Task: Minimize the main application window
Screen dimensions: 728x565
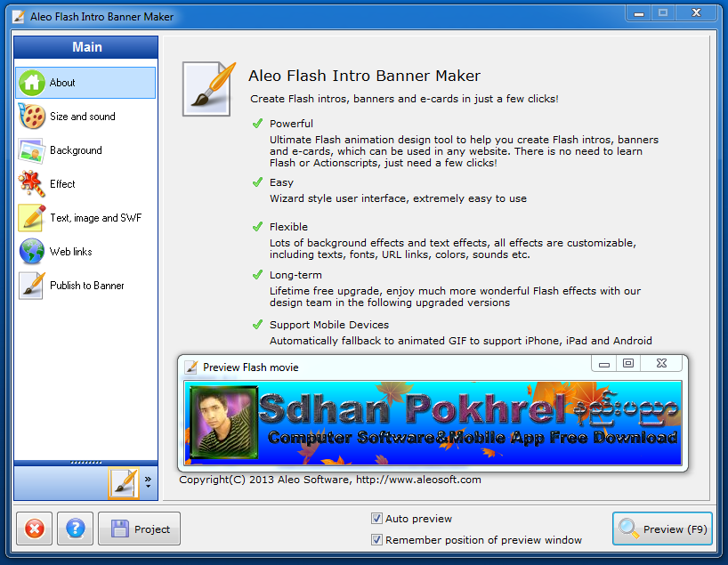Action: click(639, 13)
